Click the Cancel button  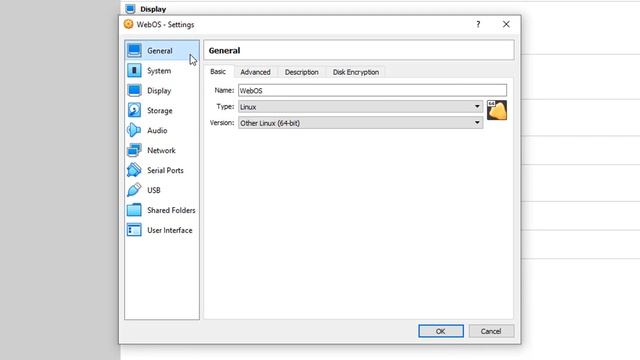tap(491, 331)
